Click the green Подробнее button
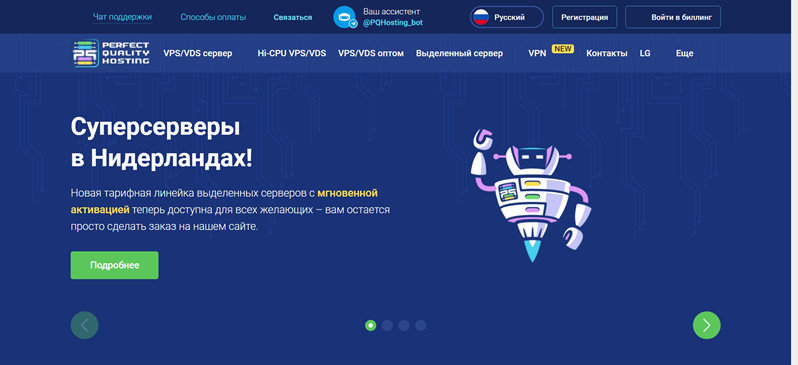Image resolution: width=798 pixels, height=365 pixels. pyautogui.click(x=115, y=265)
